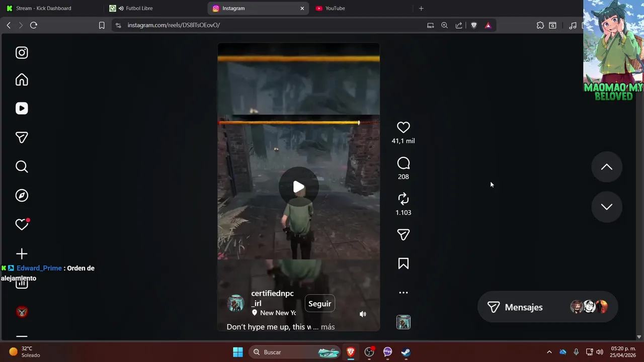Repost the reel using the repost icon

404,199
